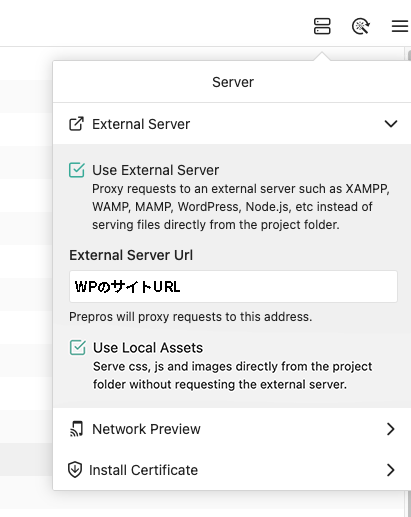The width and height of the screenshot is (411, 517).
Task: Focus the External Server Url input field
Action: tap(233, 287)
